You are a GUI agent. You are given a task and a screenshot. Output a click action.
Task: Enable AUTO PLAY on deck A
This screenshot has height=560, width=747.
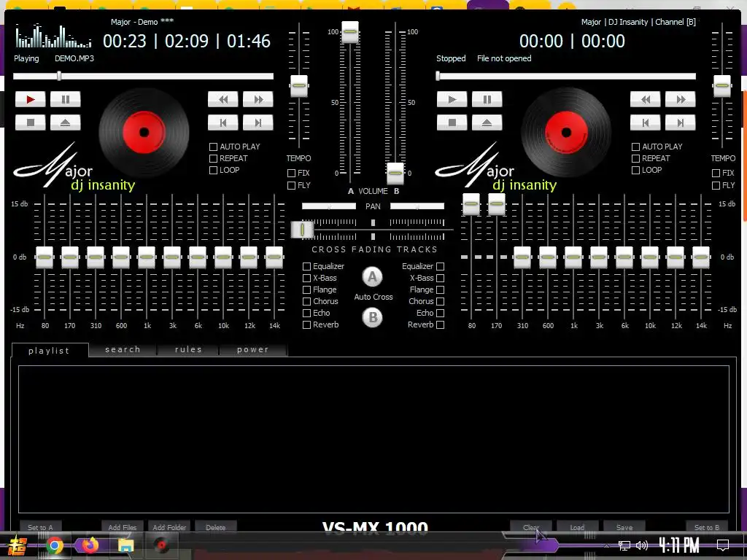click(x=214, y=147)
